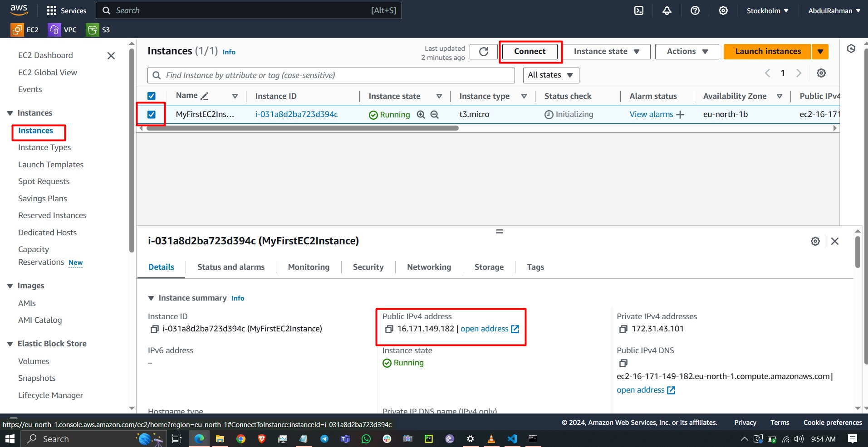Uncheck the MyFirstEC2Instance row checkbox
The image size is (868, 447).
coord(152,115)
